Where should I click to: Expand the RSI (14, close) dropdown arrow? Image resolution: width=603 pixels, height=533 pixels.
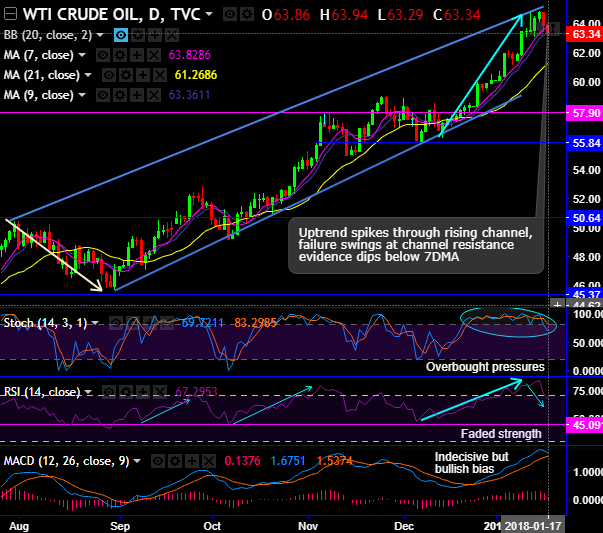tap(88, 392)
